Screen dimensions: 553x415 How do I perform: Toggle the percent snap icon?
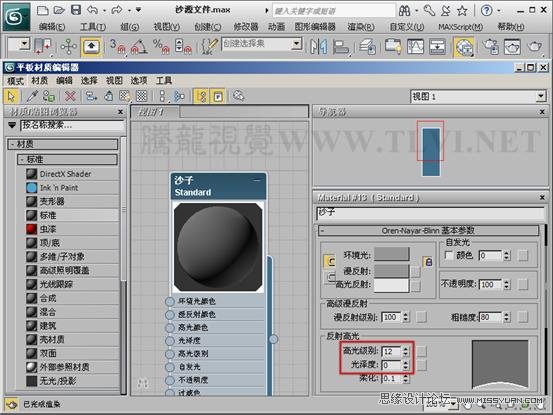pyautogui.click(x=161, y=47)
